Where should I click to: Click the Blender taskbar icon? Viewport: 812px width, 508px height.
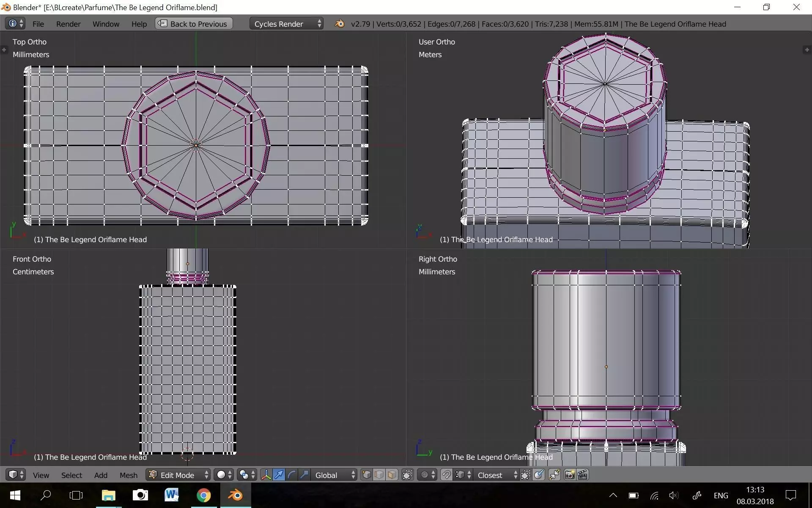pos(236,495)
